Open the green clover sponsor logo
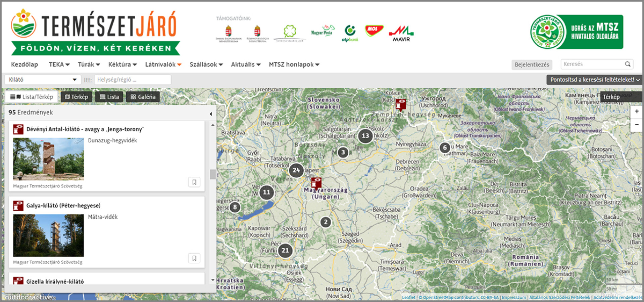 pyautogui.click(x=290, y=33)
